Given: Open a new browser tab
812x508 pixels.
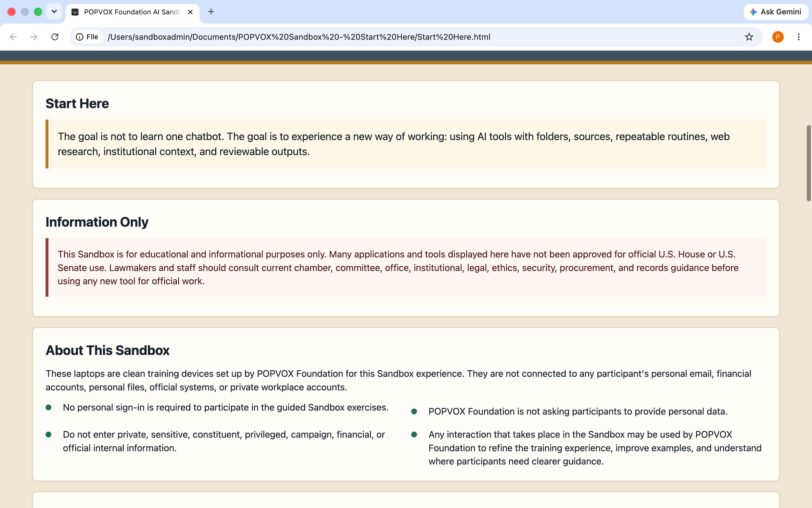Looking at the screenshot, I should (211, 12).
